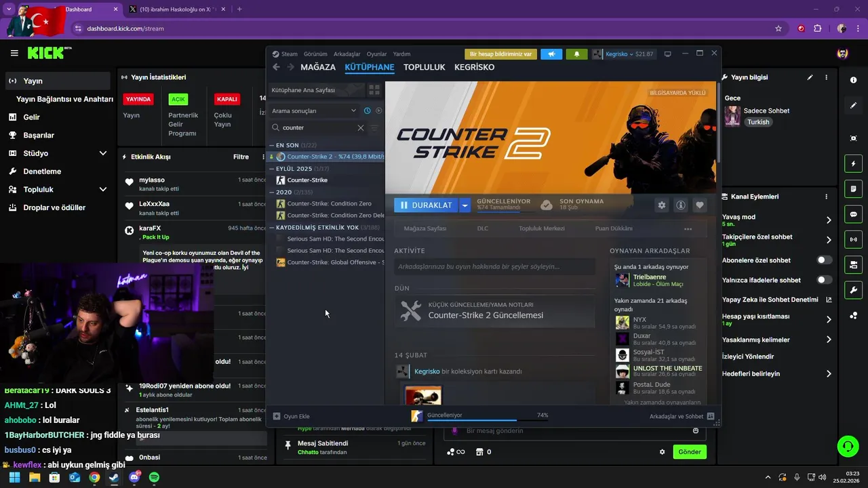Go to MAĞAZA tab in Steam
This screenshot has height=488, width=868.
[318, 67]
